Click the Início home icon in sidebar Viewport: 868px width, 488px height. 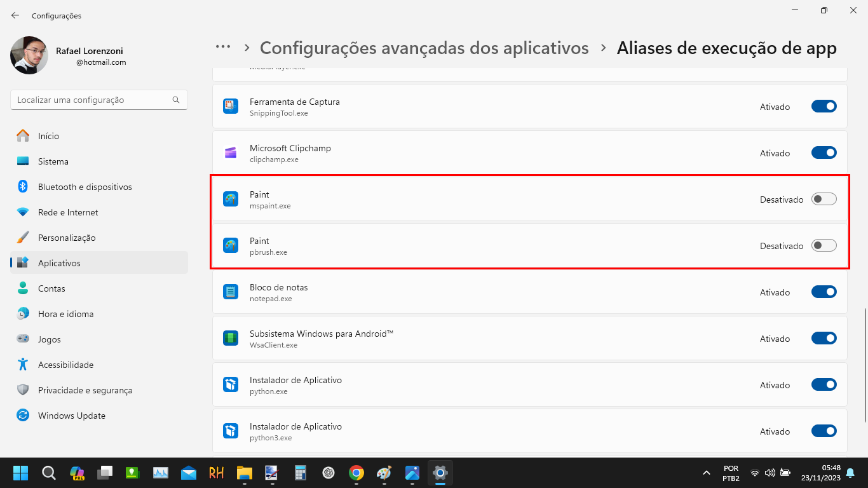pyautogui.click(x=23, y=136)
